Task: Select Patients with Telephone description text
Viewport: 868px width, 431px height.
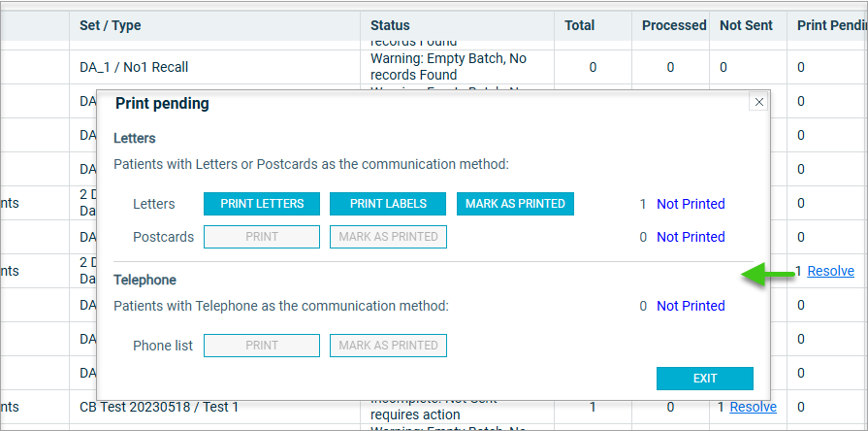Action: (281, 306)
